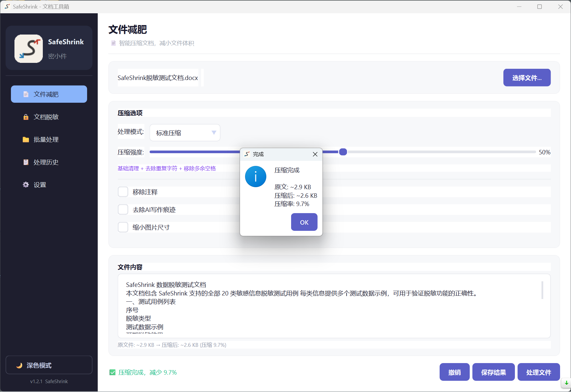Close the 完成 dialog with its X

[x=315, y=154]
